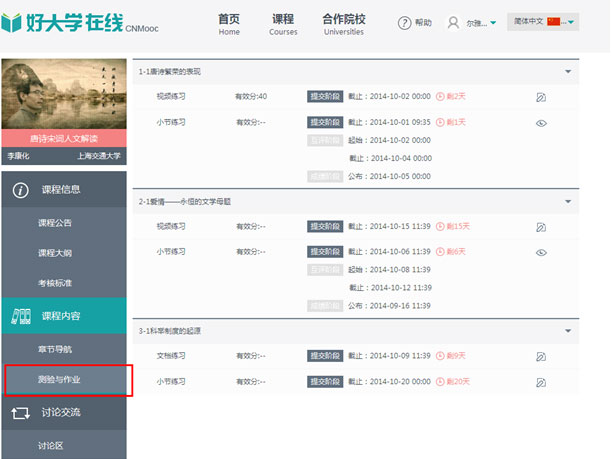Click the course cover thumbnail image
The height and width of the screenshot is (459, 611).
tap(64, 95)
